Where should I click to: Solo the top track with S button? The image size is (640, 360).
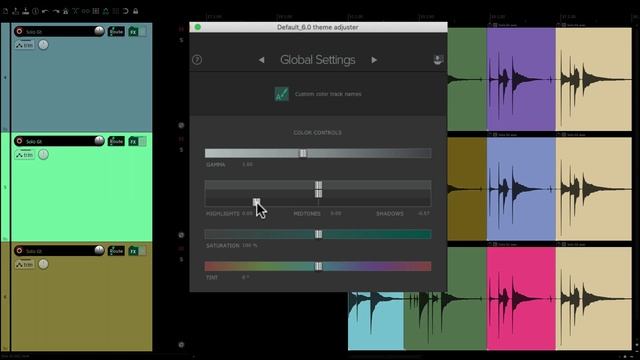point(181,40)
